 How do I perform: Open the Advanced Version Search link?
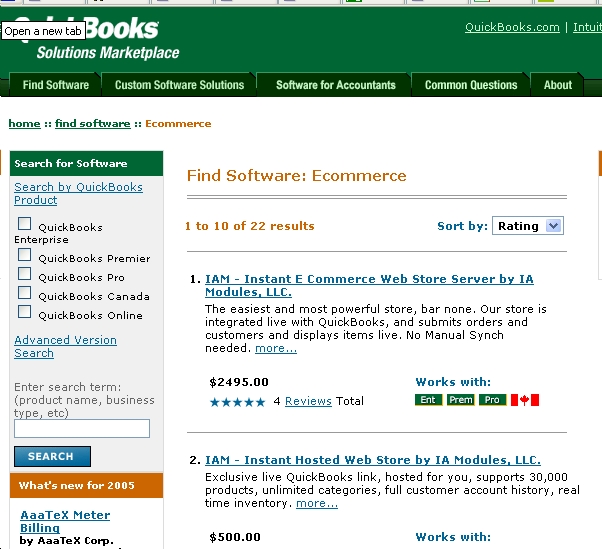pyautogui.click(x=65, y=347)
